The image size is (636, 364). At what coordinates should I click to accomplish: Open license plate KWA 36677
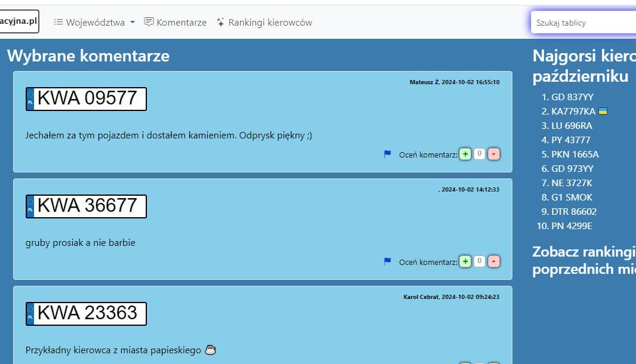click(x=86, y=206)
